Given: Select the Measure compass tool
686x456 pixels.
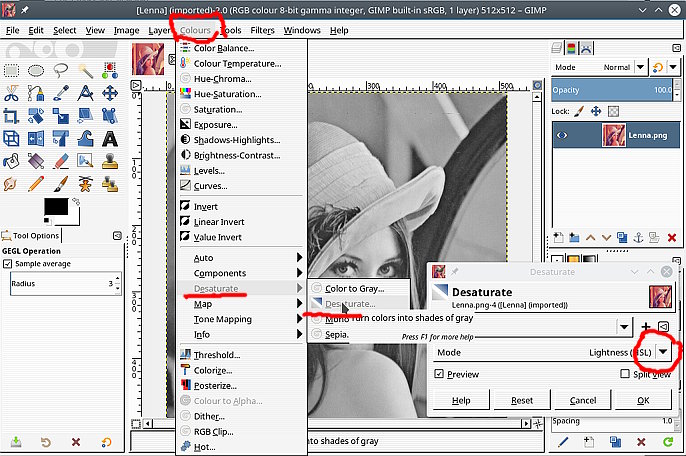Looking at the screenshot, I should [x=85, y=93].
